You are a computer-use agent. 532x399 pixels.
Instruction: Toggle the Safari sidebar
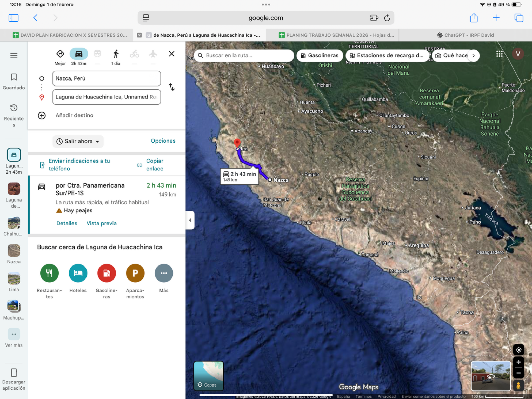click(x=14, y=18)
